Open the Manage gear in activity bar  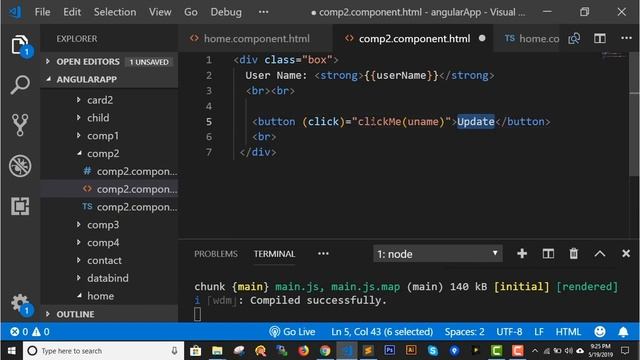[x=20, y=304]
